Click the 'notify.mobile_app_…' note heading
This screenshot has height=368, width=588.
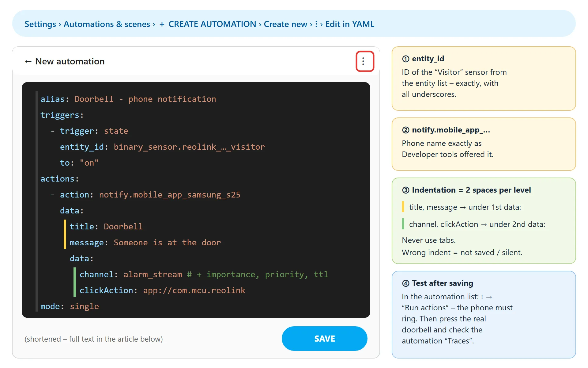[x=446, y=130]
